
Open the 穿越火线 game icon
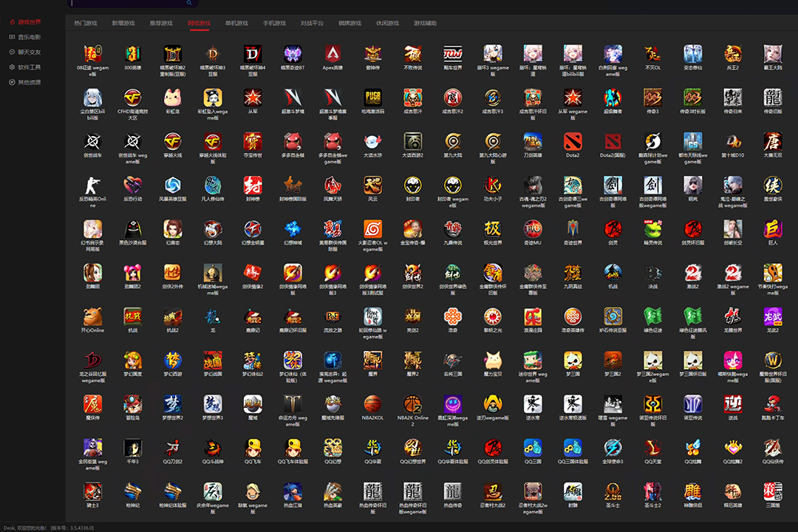point(172,141)
